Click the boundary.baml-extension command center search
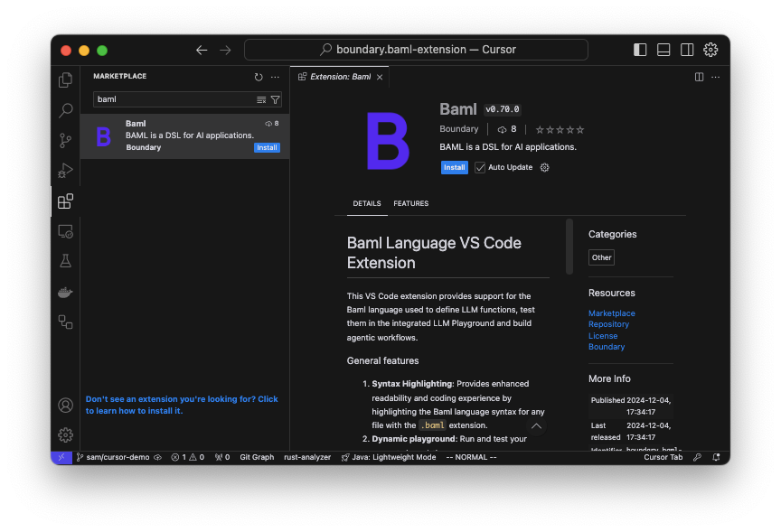 (x=416, y=50)
